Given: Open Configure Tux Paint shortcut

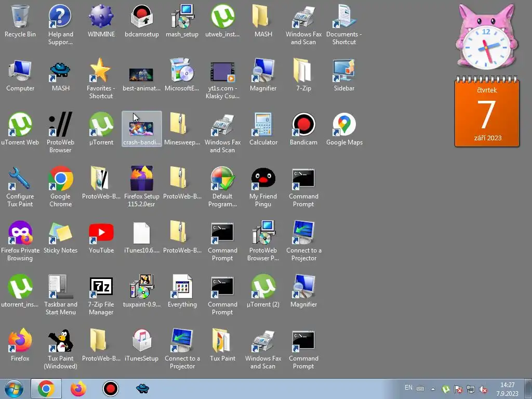Looking at the screenshot, I should click(x=20, y=186).
